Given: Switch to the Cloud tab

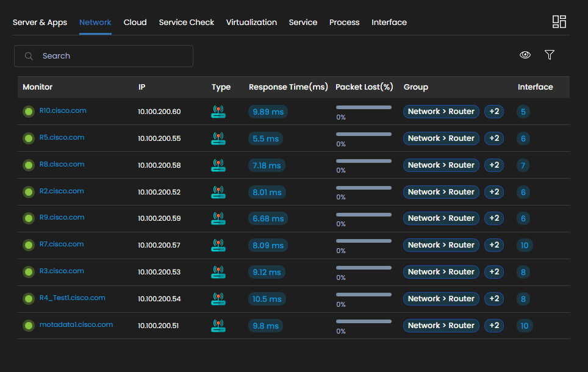Looking at the screenshot, I should point(135,23).
